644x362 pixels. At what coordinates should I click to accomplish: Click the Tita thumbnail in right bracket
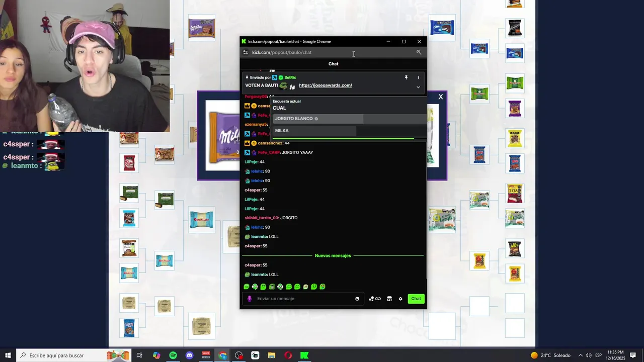515,194
